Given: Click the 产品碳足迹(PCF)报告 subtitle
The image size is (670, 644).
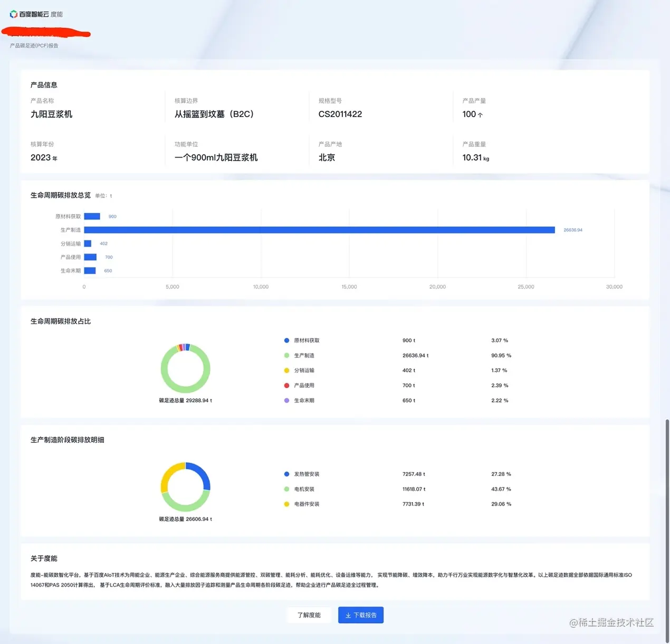Looking at the screenshot, I should 34,46.
